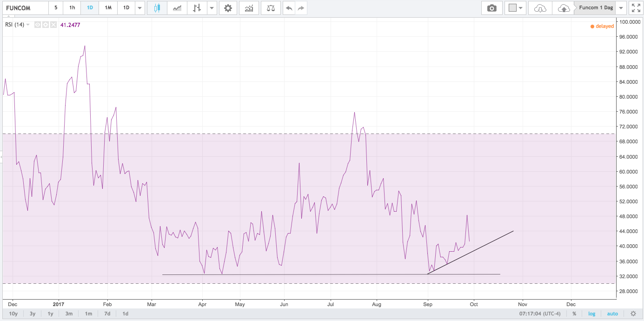This screenshot has height=321, width=644.
Task: Undo the last chart action
Action: tap(289, 8)
